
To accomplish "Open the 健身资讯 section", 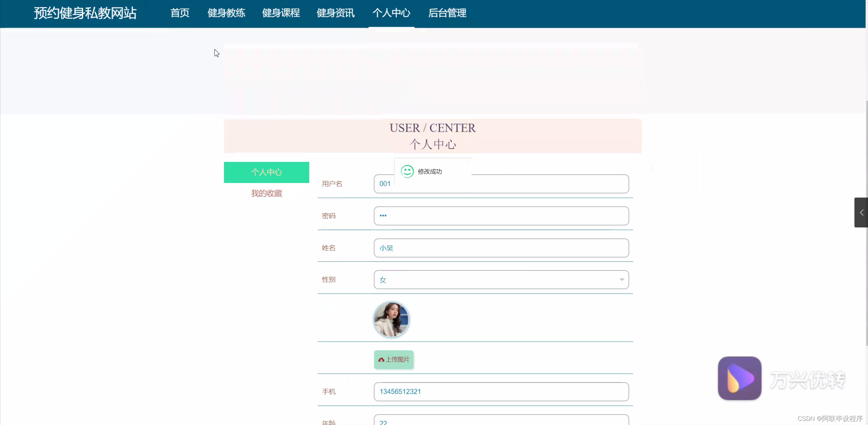I will pos(335,13).
